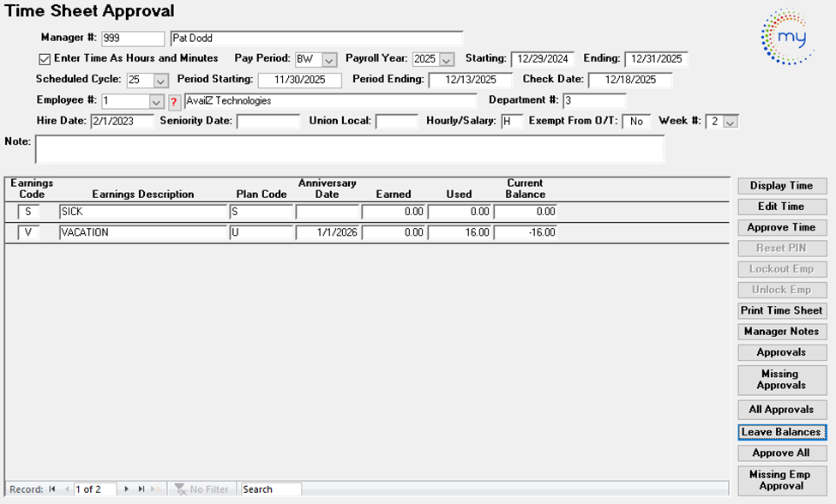Go to previous record in navigator

[67, 489]
